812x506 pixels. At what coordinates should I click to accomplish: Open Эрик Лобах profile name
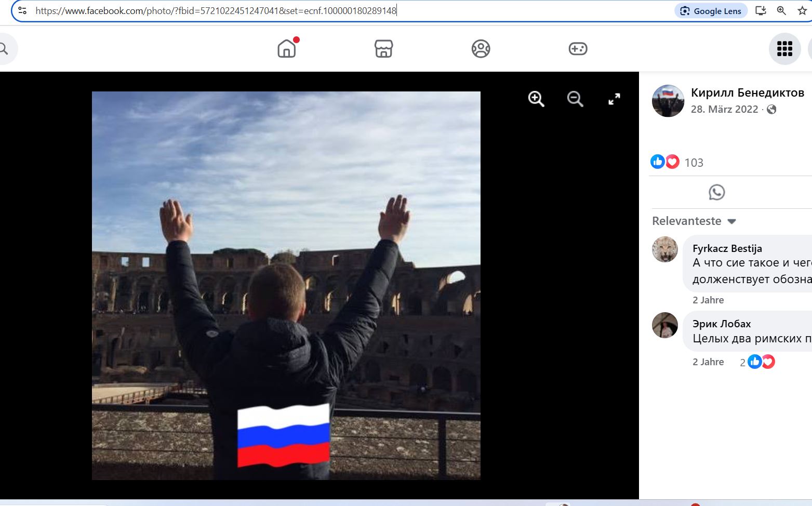[x=722, y=324]
